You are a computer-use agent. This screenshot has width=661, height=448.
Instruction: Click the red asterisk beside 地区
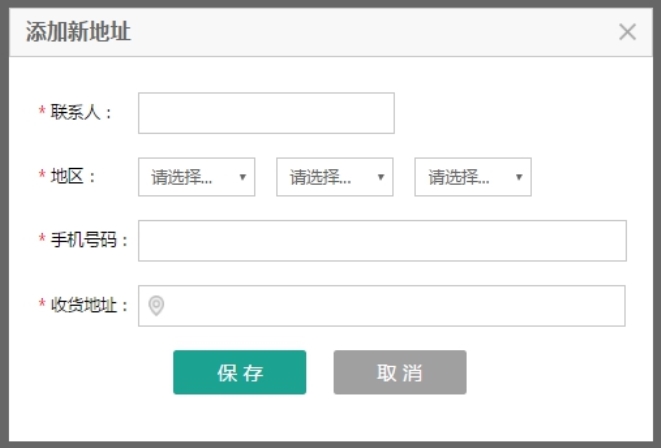(42, 174)
